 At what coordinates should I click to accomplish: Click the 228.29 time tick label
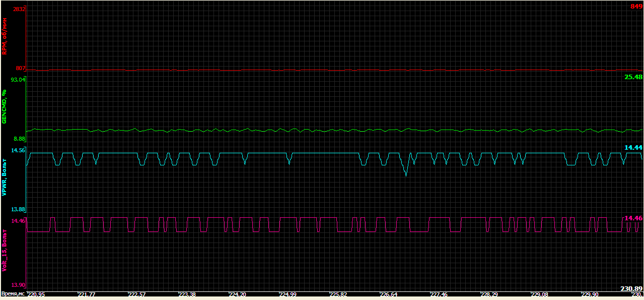pyautogui.click(x=489, y=294)
